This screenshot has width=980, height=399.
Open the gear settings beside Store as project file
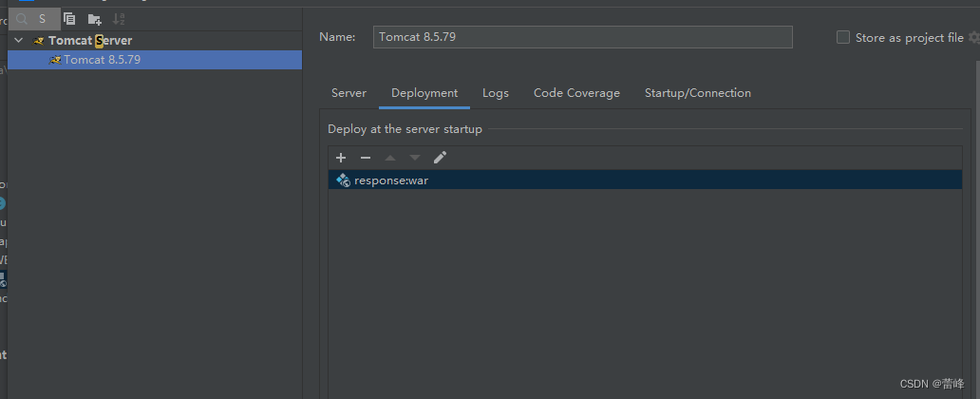tap(973, 37)
